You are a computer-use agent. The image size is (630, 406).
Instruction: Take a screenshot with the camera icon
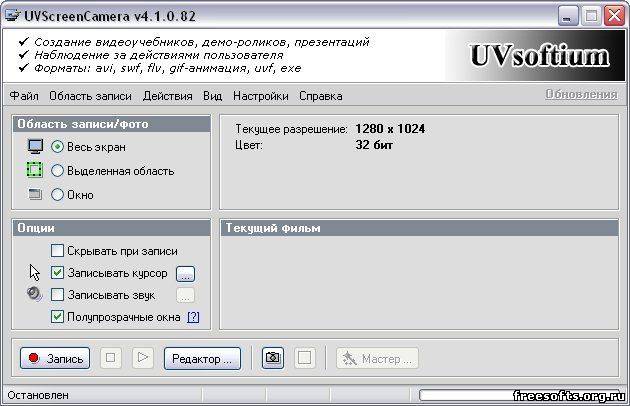coord(273,357)
